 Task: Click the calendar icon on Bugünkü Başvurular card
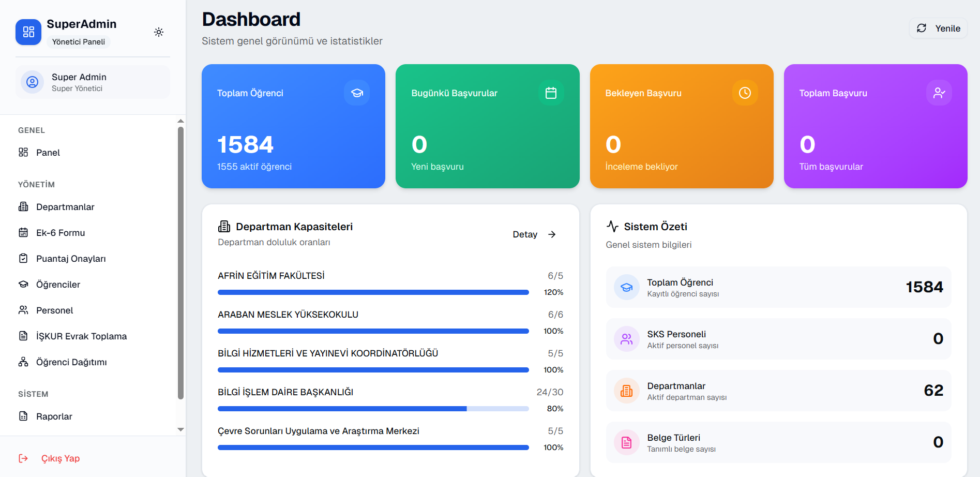[551, 93]
